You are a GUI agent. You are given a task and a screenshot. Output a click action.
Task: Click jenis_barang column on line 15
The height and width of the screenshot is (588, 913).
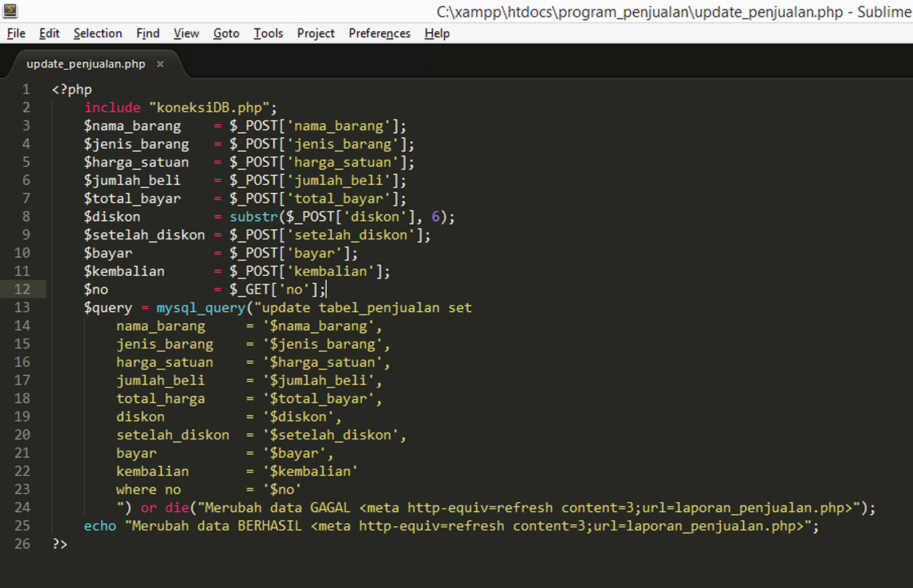[165, 344]
